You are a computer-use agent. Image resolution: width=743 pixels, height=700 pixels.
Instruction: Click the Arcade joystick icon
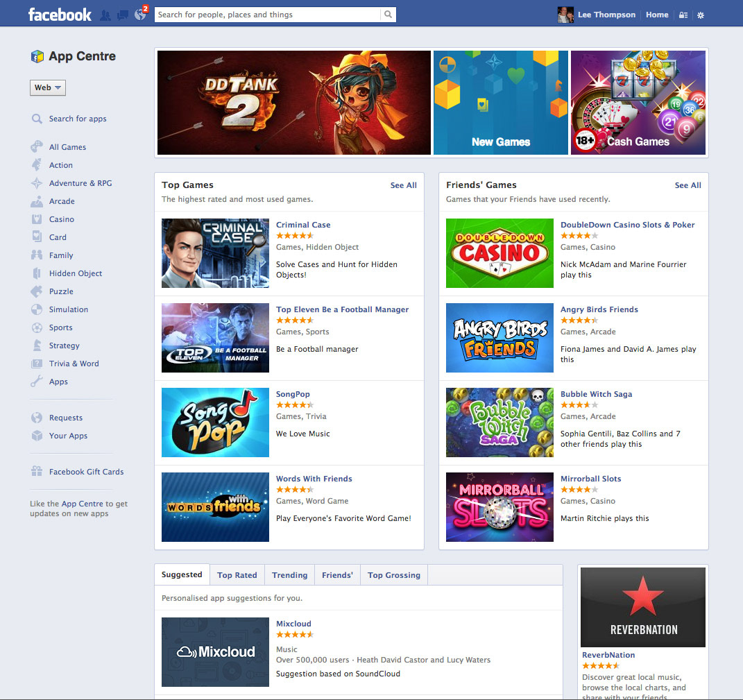(x=37, y=201)
